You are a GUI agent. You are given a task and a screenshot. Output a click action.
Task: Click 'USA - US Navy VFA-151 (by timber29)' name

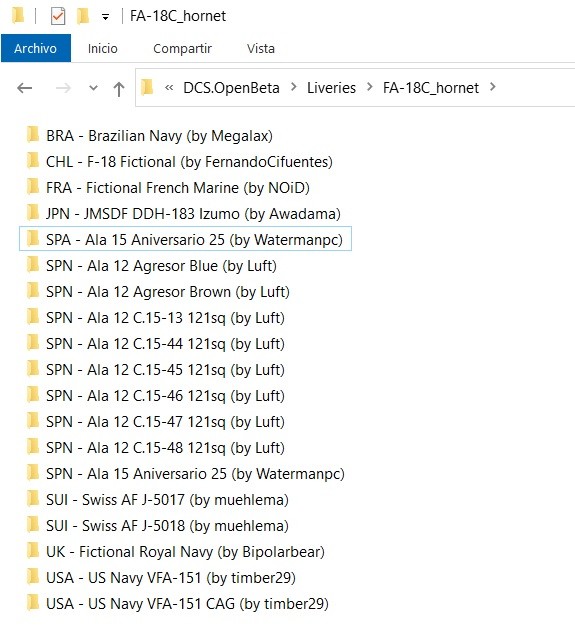171,578
